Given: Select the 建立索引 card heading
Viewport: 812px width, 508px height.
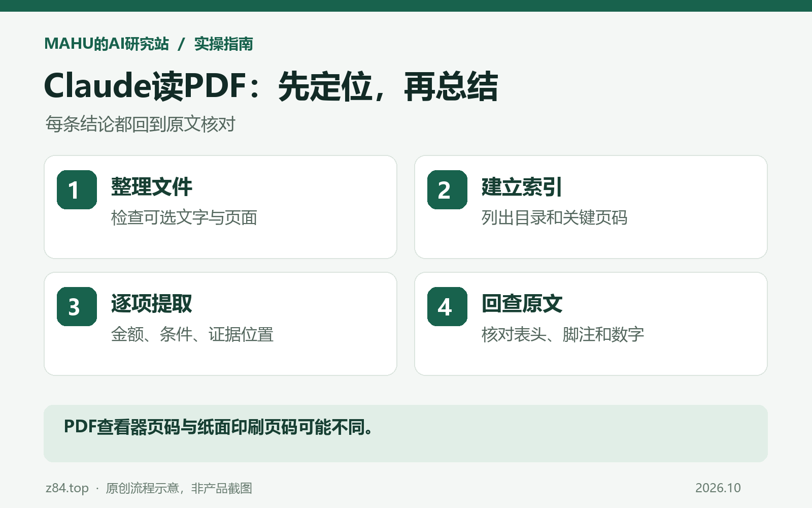Looking at the screenshot, I should pos(522,187).
